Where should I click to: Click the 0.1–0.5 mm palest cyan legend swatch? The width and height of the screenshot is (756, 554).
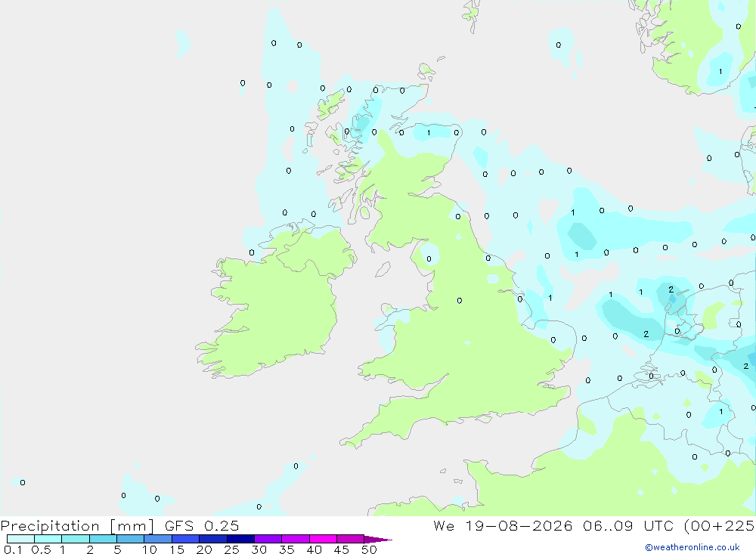pyautogui.click(x=20, y=539)
